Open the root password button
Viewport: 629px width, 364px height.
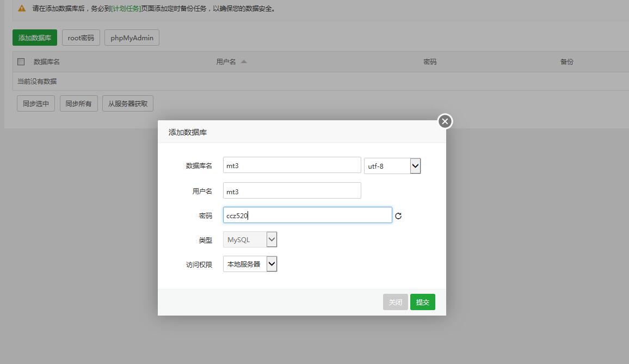click(81, 38)
